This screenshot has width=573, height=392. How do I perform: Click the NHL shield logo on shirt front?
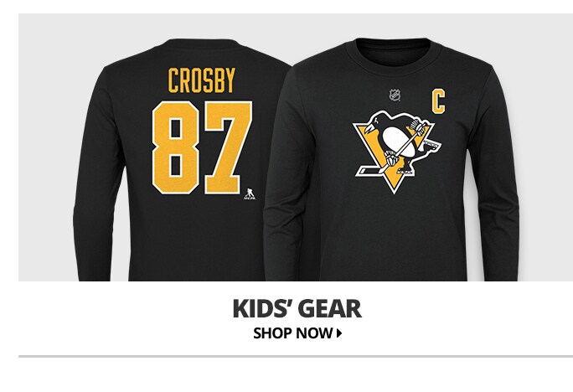click(395, 95)
